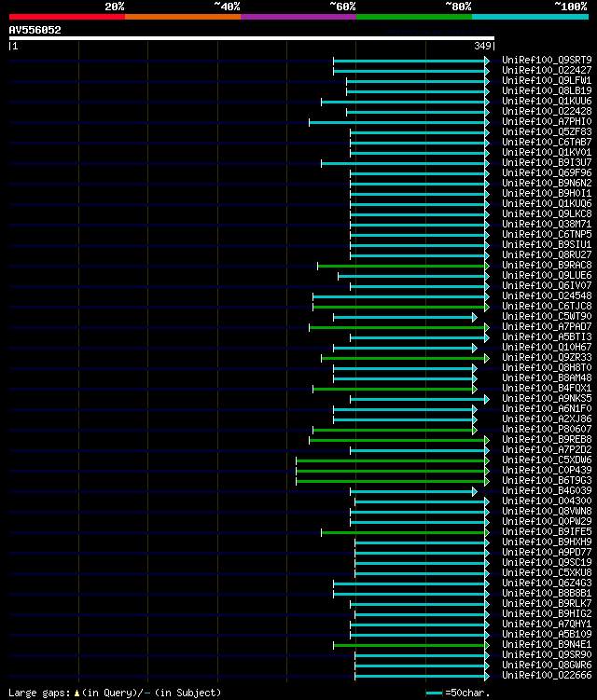The height and width of the screenshot is (700, 597).
Task: Click the UniRef100_C6TAB7 label
Action: click(547, 142)
